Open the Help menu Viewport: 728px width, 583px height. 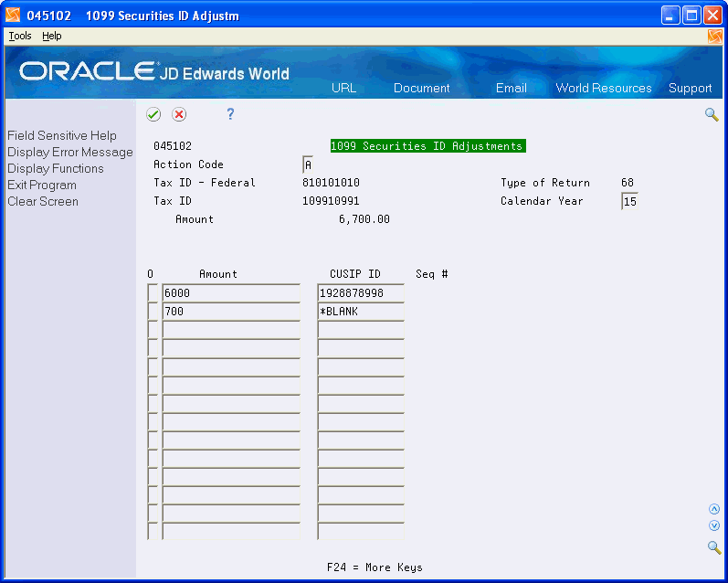[51, 36]
